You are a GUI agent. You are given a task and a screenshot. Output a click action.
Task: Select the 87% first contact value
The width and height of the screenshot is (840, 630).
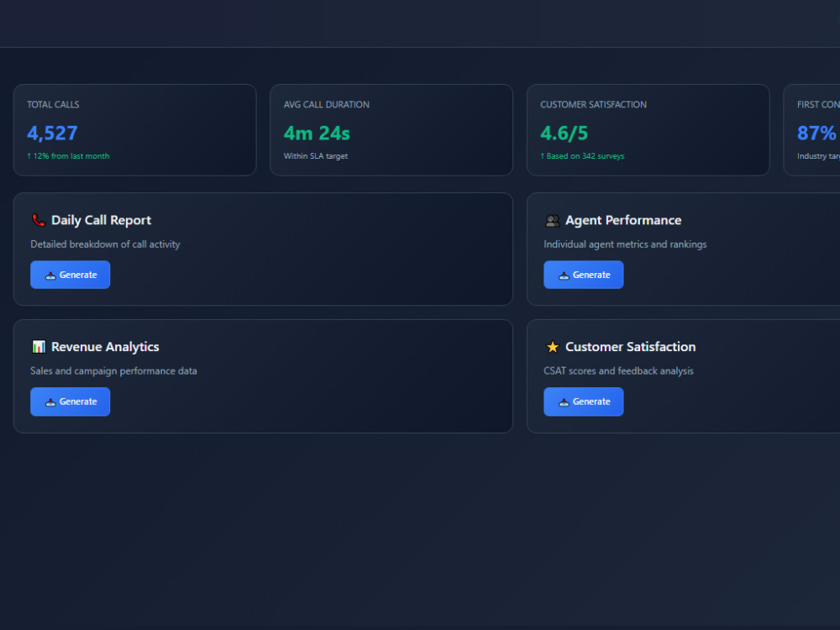[x=816, y=133]
